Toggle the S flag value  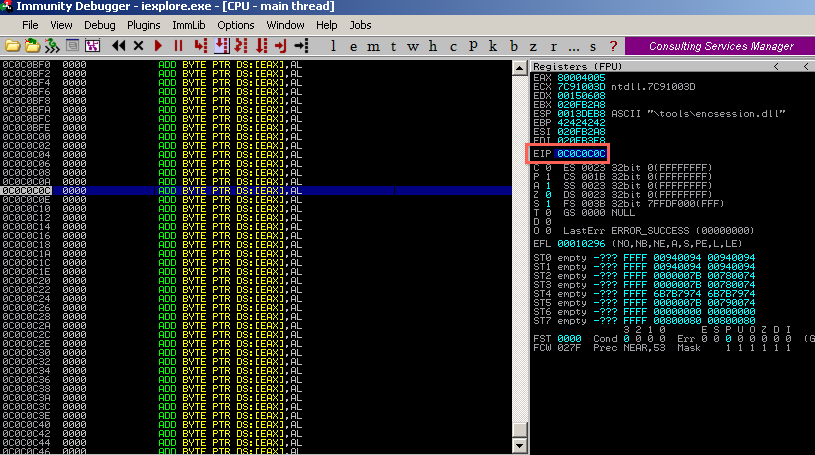point(548,204)
